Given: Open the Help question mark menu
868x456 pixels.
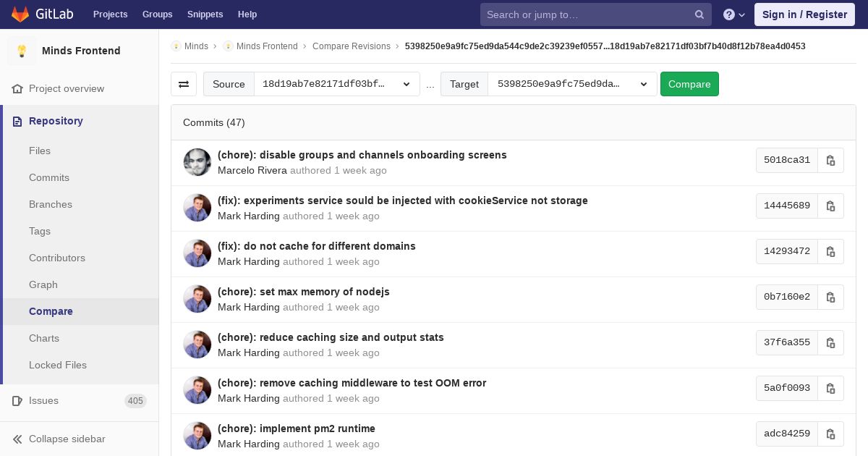Looking at the screenshot, I should coord(734,14).
